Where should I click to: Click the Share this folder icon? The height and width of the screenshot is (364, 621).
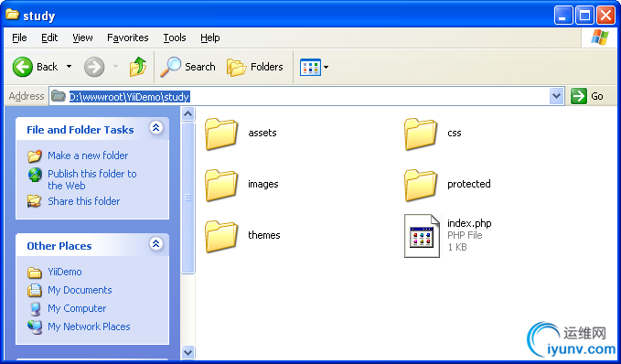coord(35,201)
